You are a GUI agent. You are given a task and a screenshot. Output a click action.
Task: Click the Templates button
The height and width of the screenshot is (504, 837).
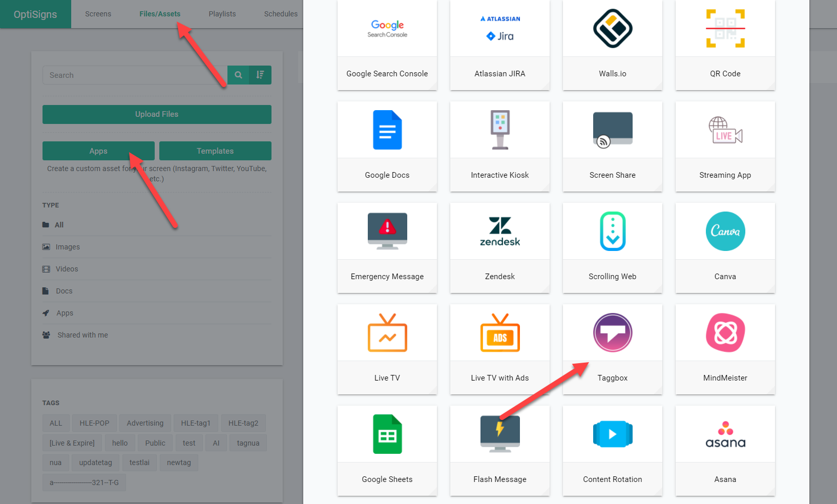(215, 151)
